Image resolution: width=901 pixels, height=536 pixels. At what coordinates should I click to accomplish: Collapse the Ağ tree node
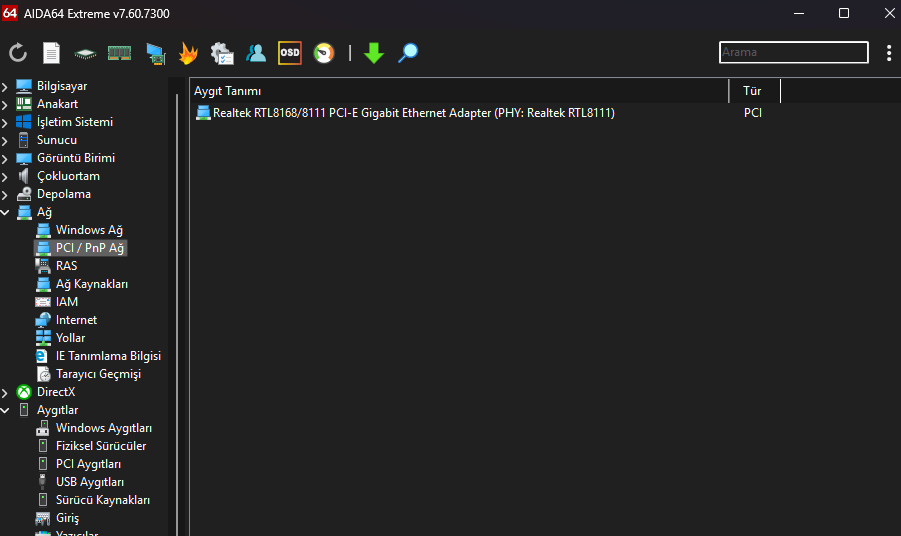tap(5, 213)
